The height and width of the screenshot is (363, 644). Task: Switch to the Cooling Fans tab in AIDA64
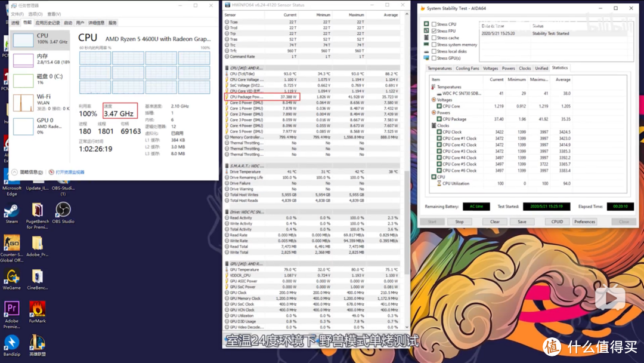click(x=467, y=69)
